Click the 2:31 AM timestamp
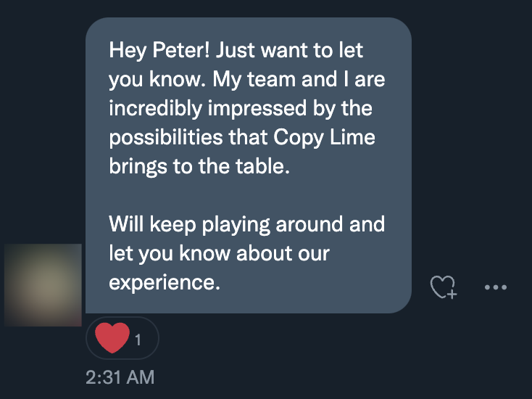The height and width of the screenshot is (399, 532). tap(120, 377)
